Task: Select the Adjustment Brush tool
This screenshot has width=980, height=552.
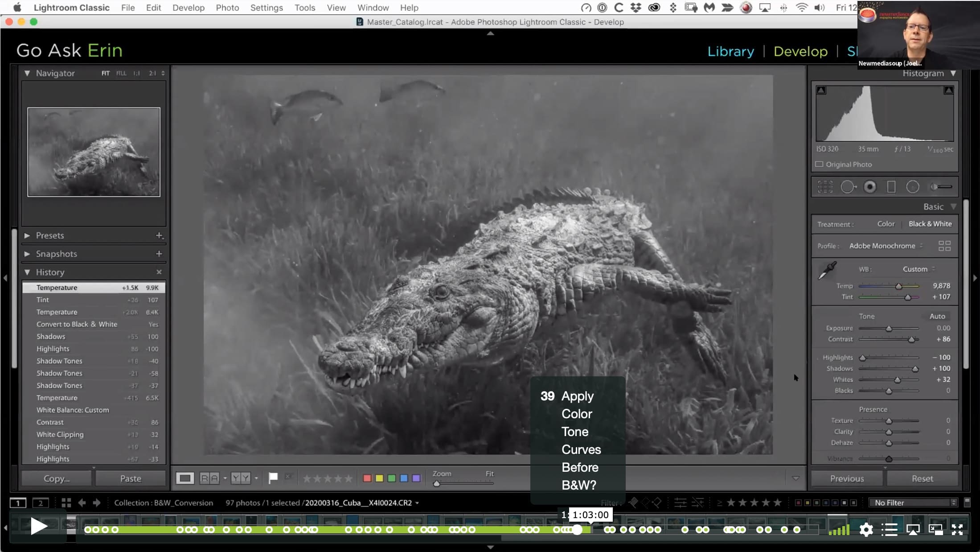Action: (x=941, y=187)
